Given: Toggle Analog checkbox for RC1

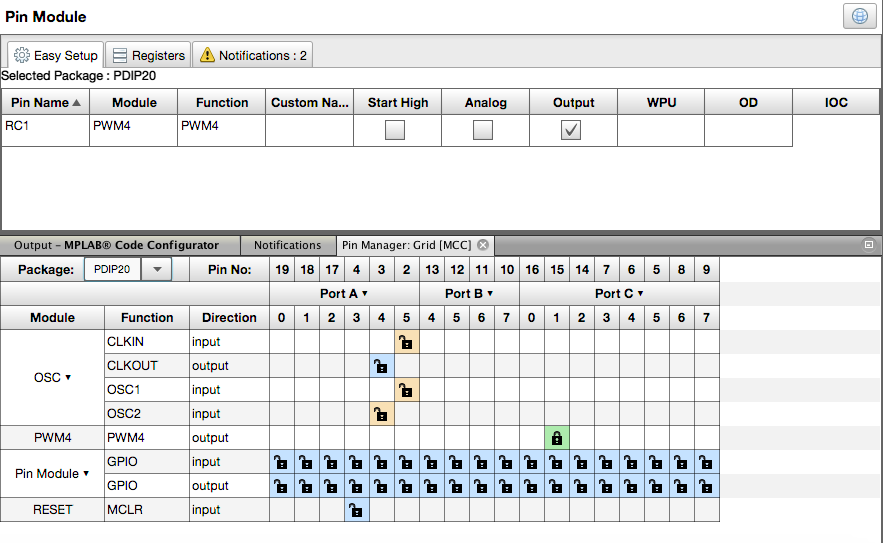Looking at the screenshot, I should (483, 130).
